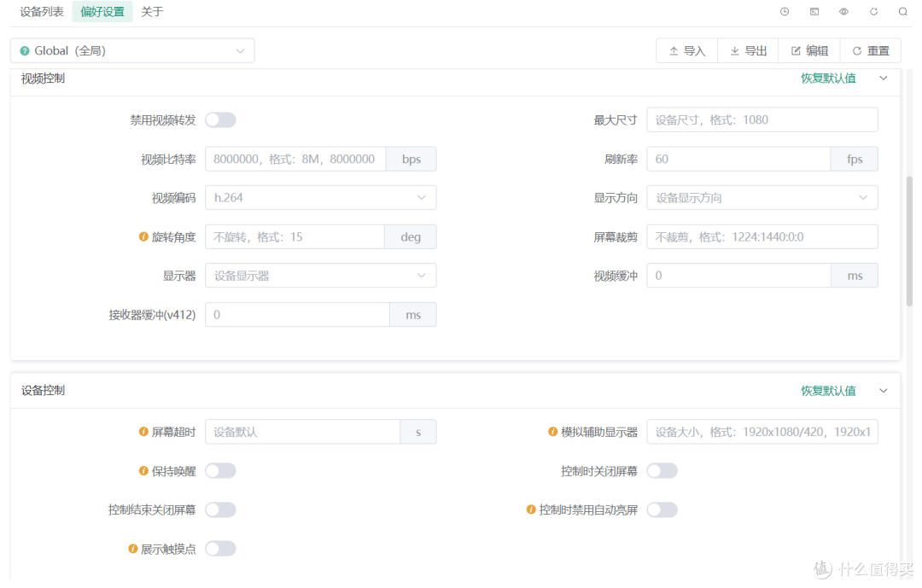Open the 关于 tab
Viewport: 922px width, 588px height.
(x=152, y=12)
